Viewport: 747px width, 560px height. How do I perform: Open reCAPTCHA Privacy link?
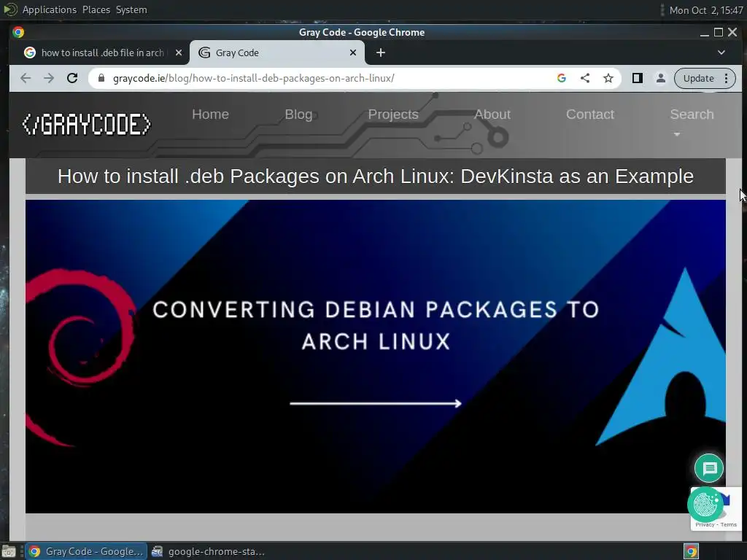[705, 525]
